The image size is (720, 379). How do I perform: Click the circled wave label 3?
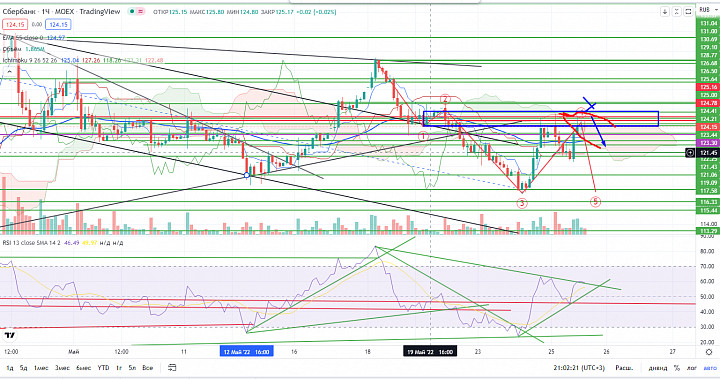pyautogui.click(x=522, y=203)
